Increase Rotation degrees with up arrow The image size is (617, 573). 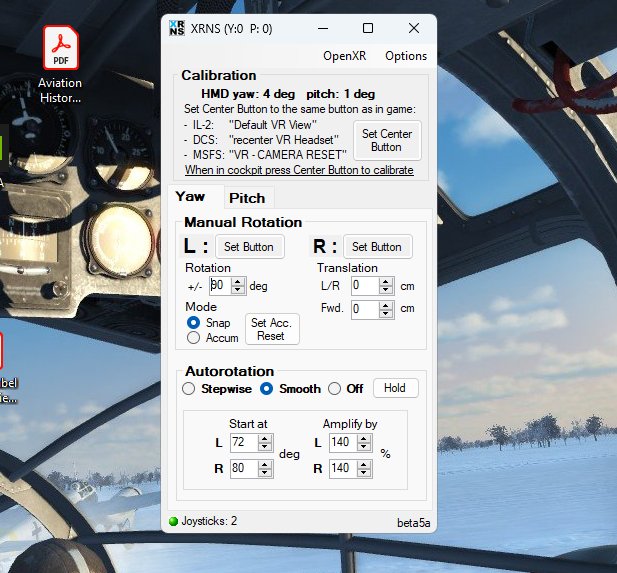click(238, 281)
